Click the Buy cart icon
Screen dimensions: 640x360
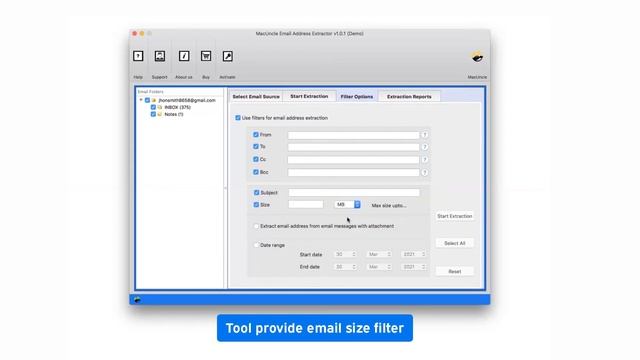[206, 56]
